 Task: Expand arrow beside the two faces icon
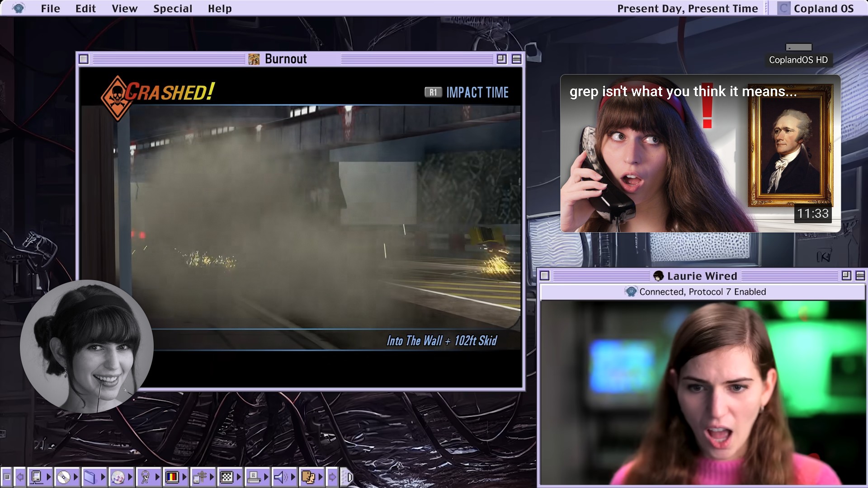tap(320, 477)
